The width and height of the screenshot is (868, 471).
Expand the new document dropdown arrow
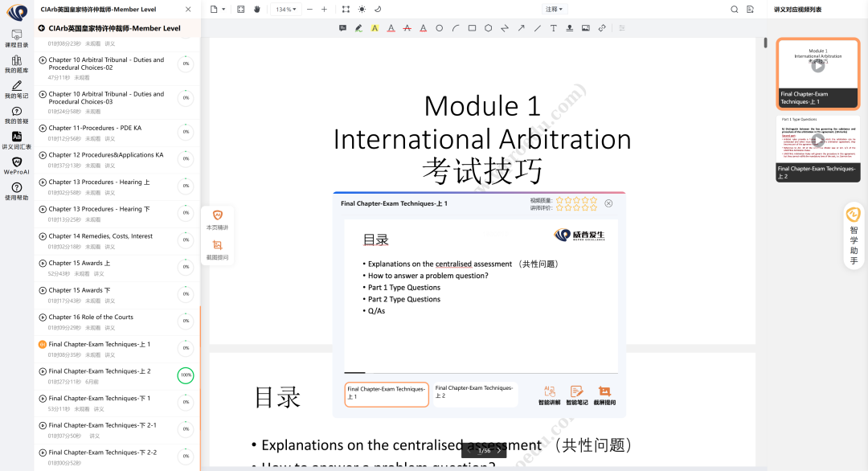click(x=223, y=10)
